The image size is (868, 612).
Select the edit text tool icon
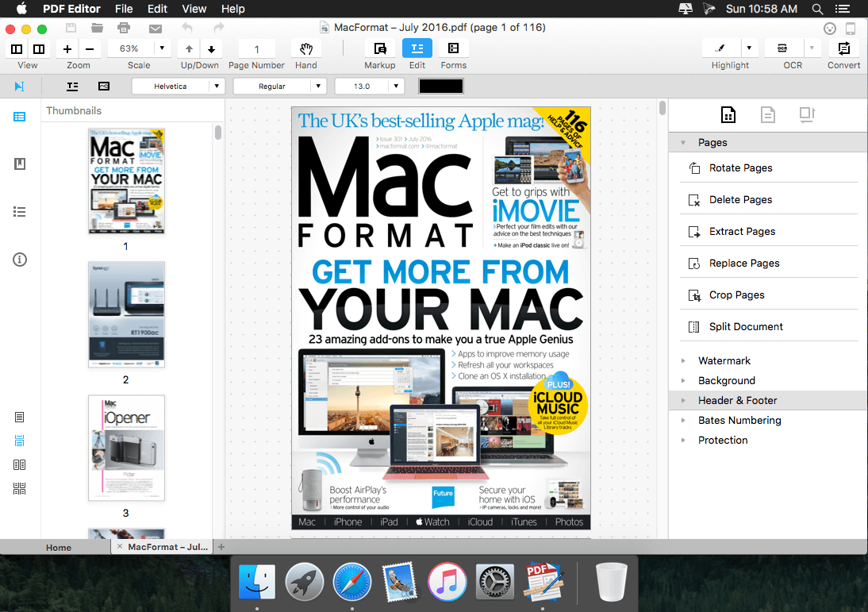[x=72, y=87]
